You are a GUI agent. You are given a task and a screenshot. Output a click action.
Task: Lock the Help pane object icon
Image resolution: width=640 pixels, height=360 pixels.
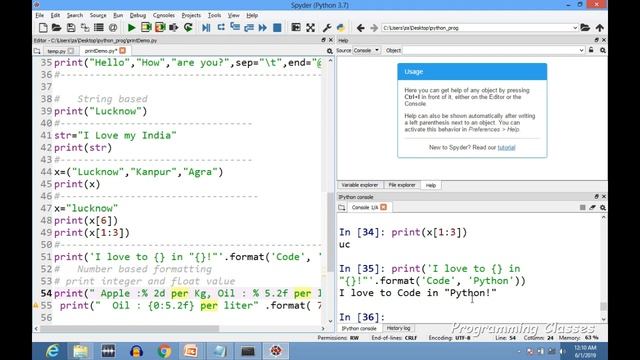[591, 50]
